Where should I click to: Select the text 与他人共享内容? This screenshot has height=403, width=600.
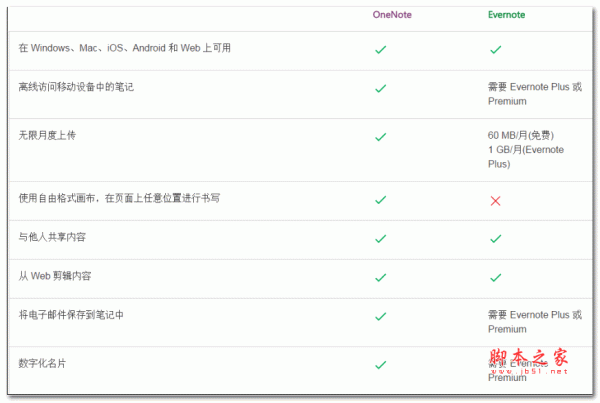tap(52, 237)
